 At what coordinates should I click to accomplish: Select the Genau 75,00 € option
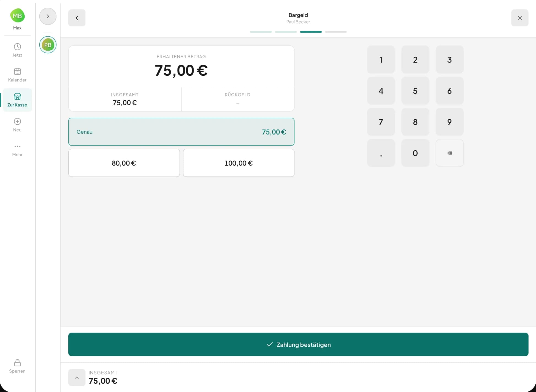point(181,132)
